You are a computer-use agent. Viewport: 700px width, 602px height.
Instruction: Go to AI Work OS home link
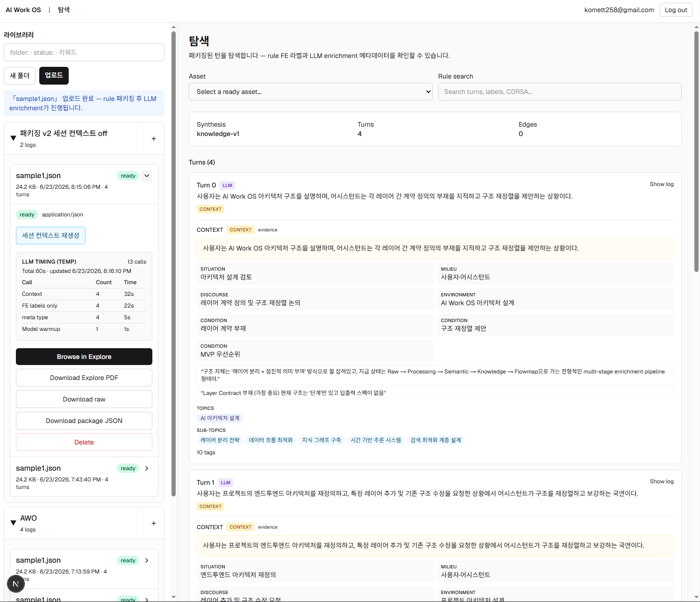(x=23, y=10)
